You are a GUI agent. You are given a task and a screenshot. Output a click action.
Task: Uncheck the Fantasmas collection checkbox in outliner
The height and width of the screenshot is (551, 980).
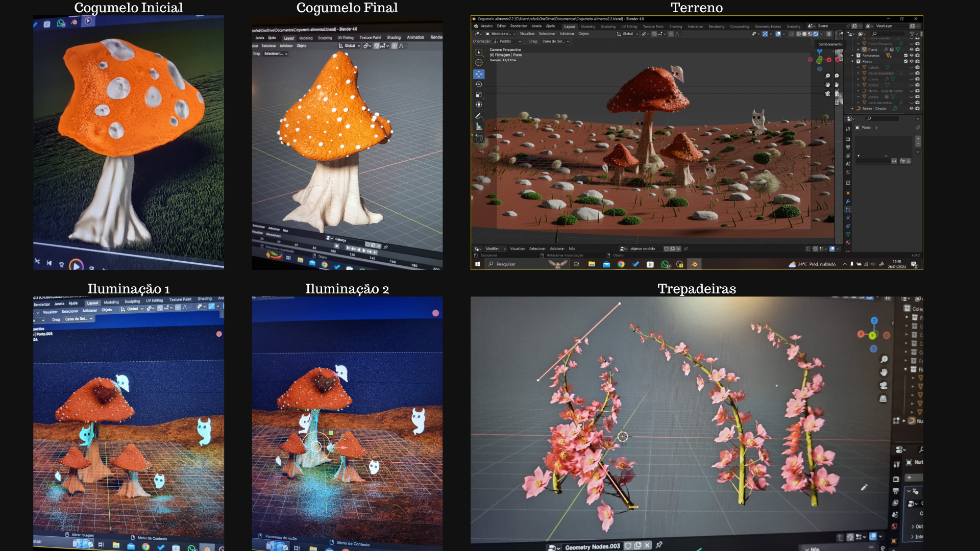pos(906,55)
